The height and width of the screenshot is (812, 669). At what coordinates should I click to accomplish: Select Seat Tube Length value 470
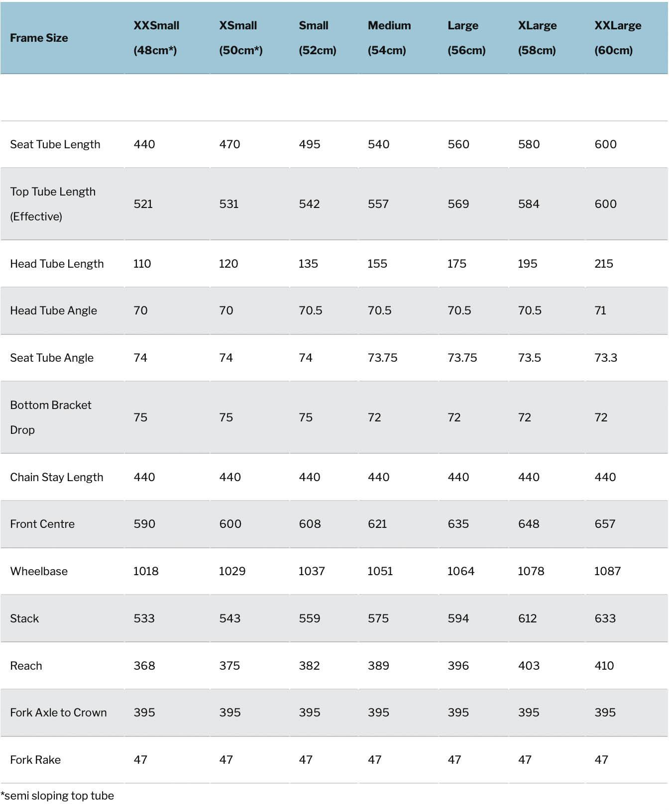tap(229, 144)
